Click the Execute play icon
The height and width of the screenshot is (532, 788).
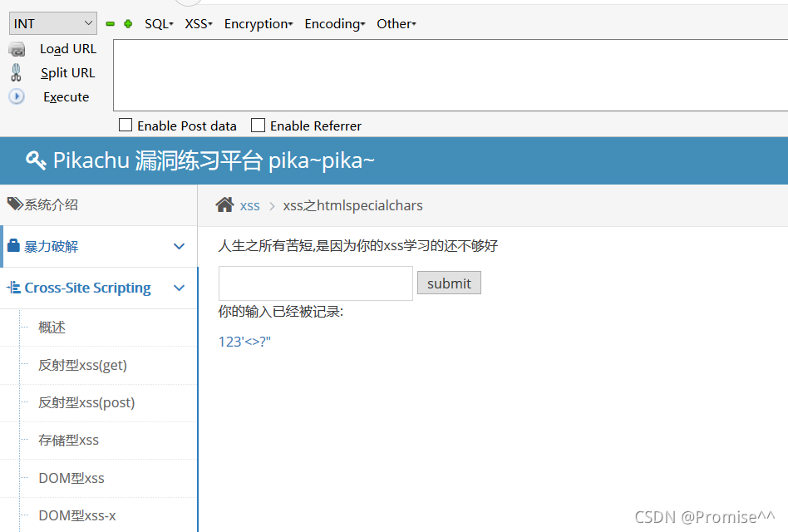(x=17, y=96)
